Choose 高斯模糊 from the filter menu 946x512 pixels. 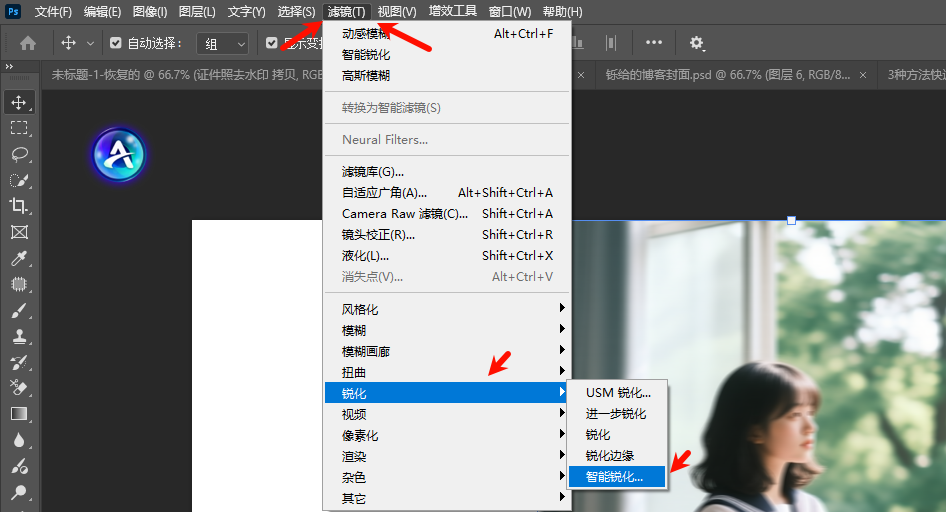point(447,75)
